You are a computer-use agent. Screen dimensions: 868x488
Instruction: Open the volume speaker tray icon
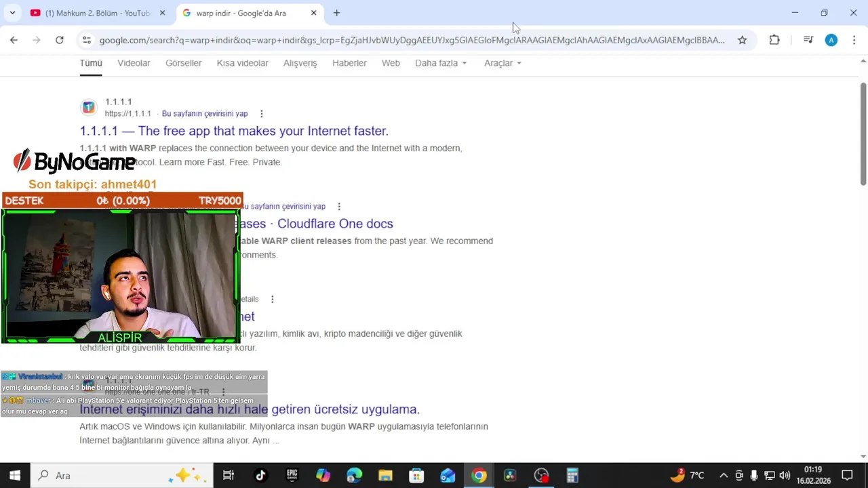click(x=785, y=475)
